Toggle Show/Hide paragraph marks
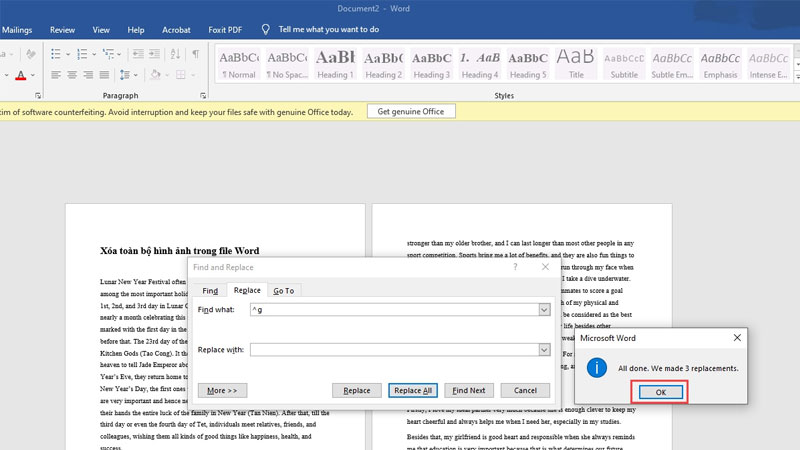The height and width of the screenshot is (450, 800). 196,54
